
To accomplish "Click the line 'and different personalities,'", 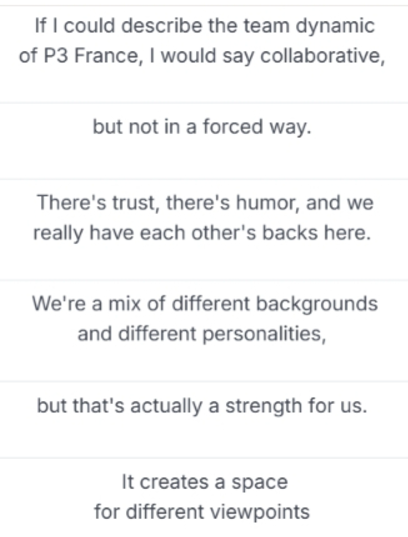I will (x=202, y=334).
